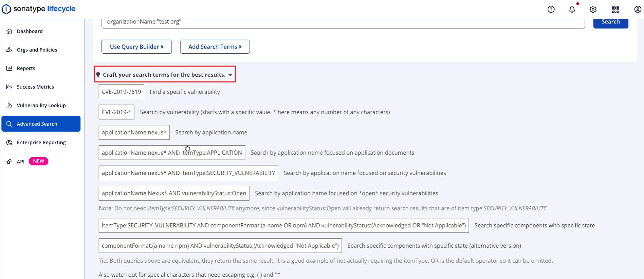Expand the Use Query Builder panel
This screenshot has width=644, height=279.
pyautogui.click(x=136, y=47)
